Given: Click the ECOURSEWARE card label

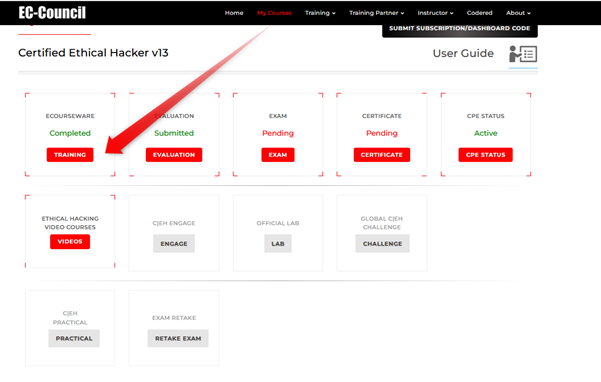Looking at the screenshot, I should coord(70,116).
